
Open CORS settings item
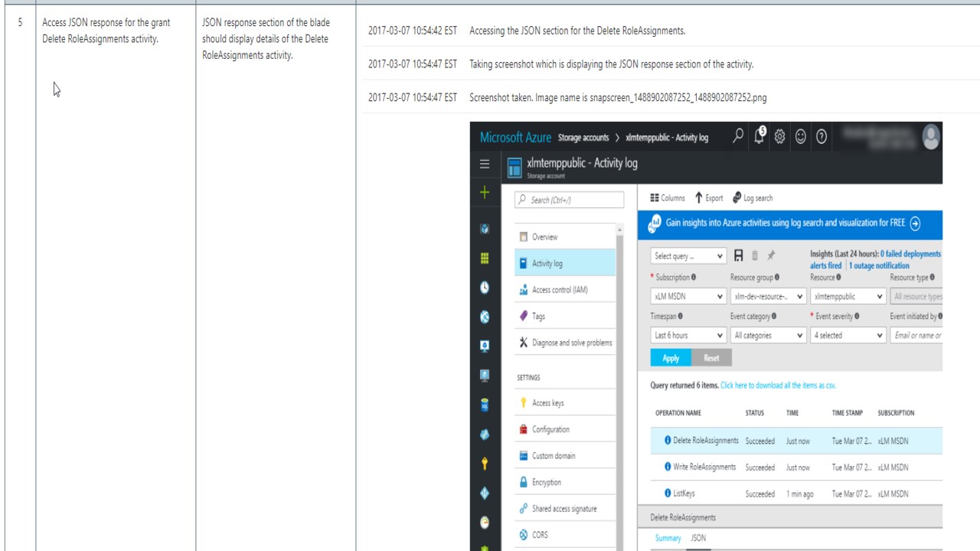pos(565,535)
